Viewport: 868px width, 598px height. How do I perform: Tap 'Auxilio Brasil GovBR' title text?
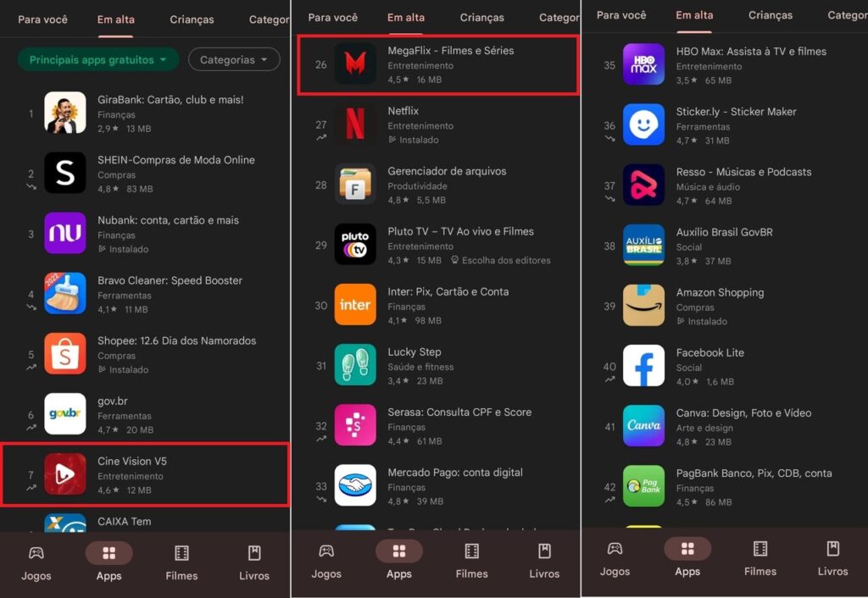click(x=724, y=232)
